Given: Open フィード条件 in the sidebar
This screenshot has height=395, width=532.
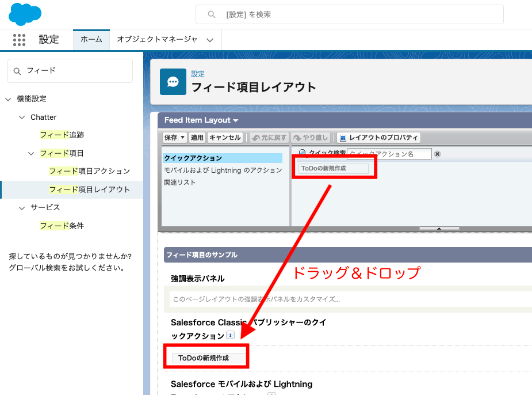Looking at the screenshot, I should click(x=62, y=226).
